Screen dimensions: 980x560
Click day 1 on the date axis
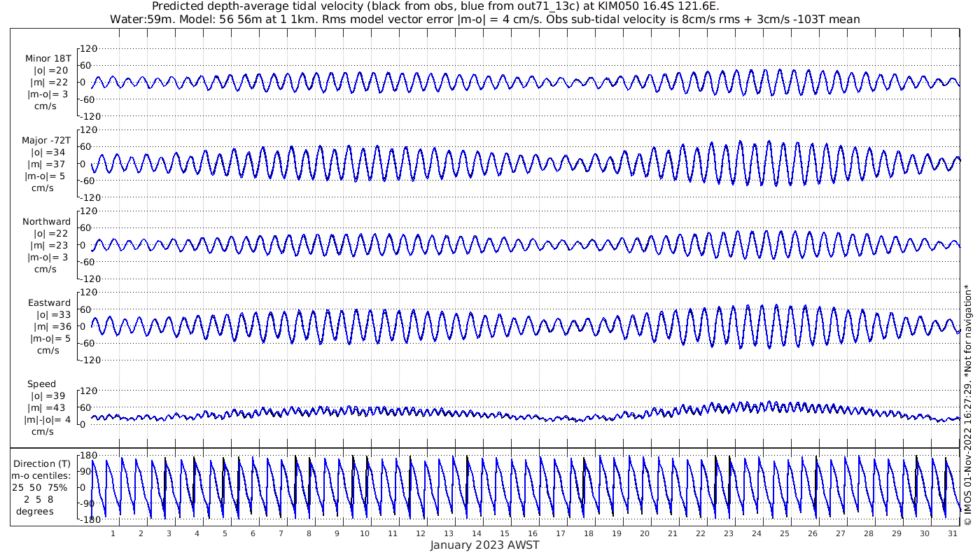(113, 533)
